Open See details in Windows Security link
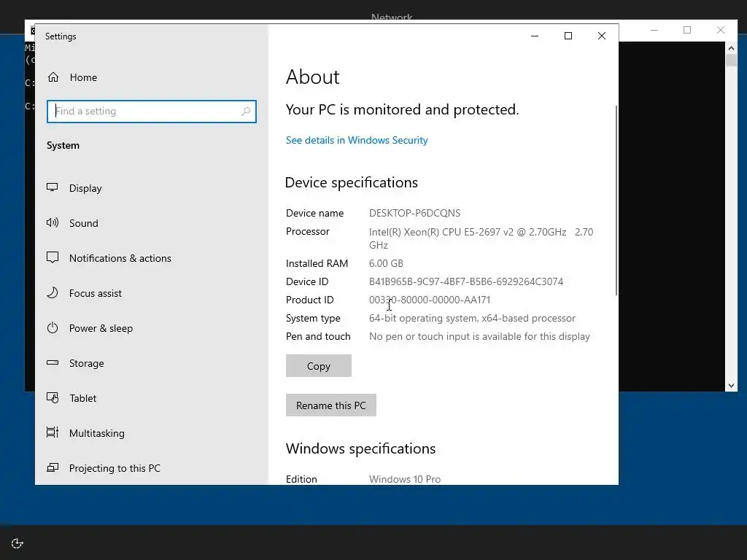The width and height of the screenshot is (747, 560). coord(357,140)
